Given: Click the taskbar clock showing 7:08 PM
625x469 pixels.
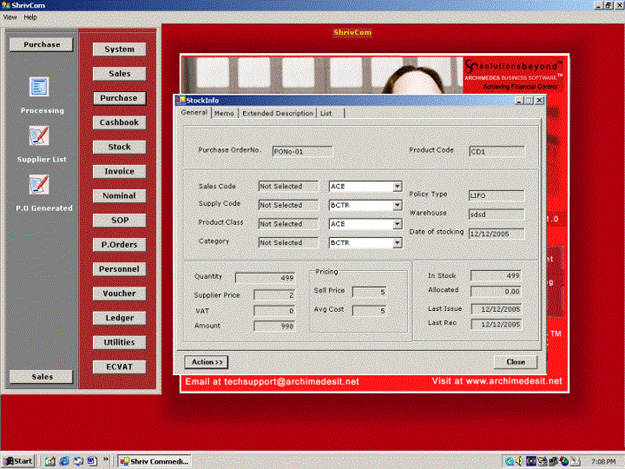Looking at the screenshot, I should point(603,461).
